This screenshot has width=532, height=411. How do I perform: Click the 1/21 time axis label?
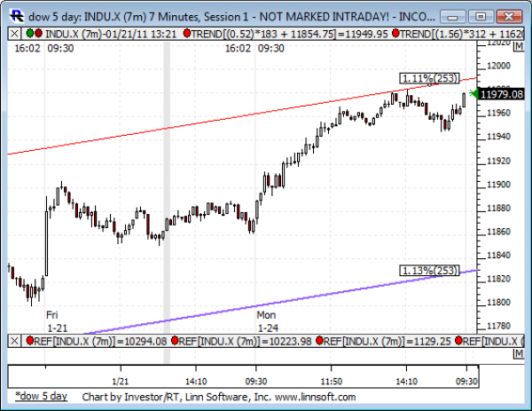pos(120,381)
